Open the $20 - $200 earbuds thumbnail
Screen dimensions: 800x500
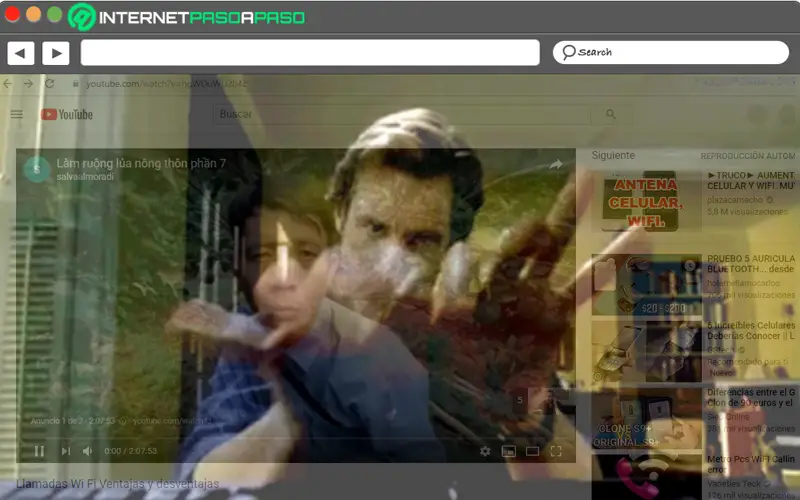(x=646, y=285)
